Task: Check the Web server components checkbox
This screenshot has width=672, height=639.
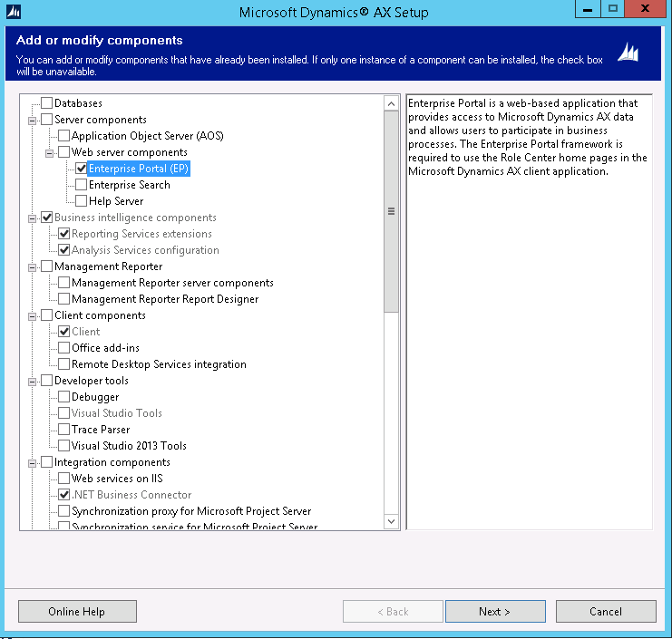Action: point(63,151)
